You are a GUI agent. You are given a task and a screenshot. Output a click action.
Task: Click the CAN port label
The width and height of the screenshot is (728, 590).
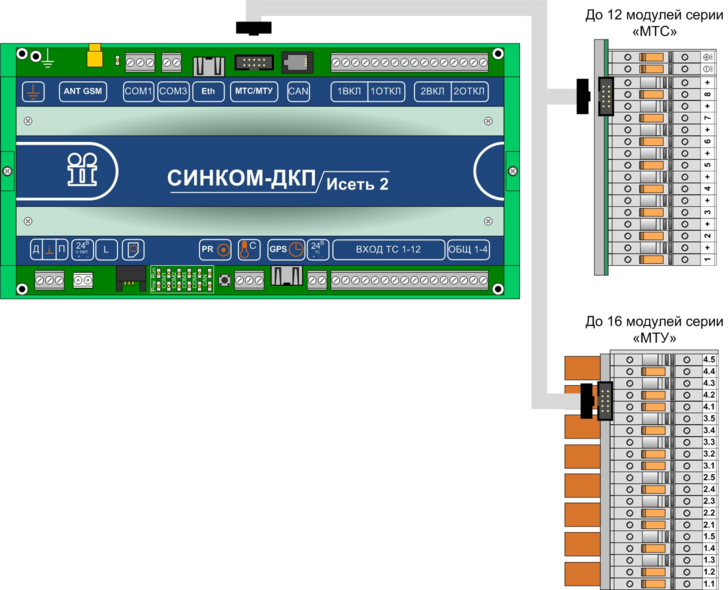(298, 92)
